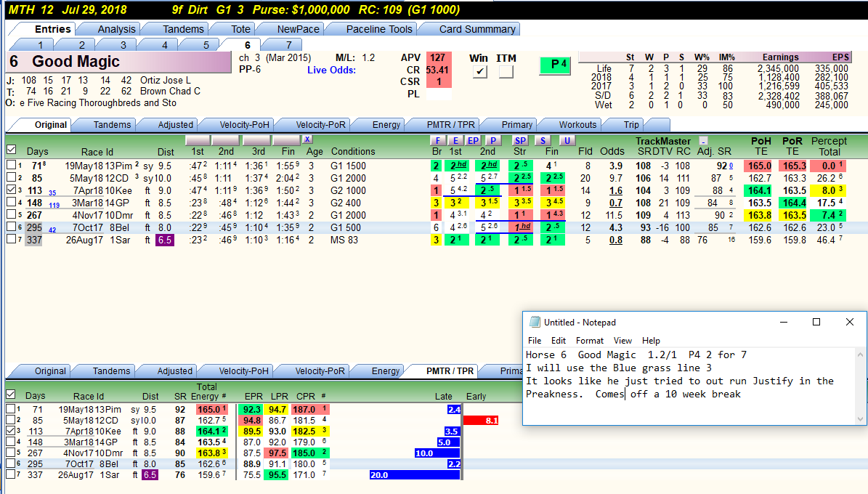This screenshot has width=868, height=494.
Task: Click in the Notepad text area after 'break'
Action: [x=742, y=394]
